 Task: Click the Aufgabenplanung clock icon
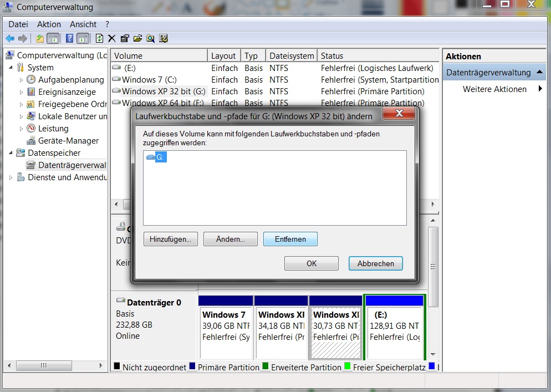tap(31, 79)
